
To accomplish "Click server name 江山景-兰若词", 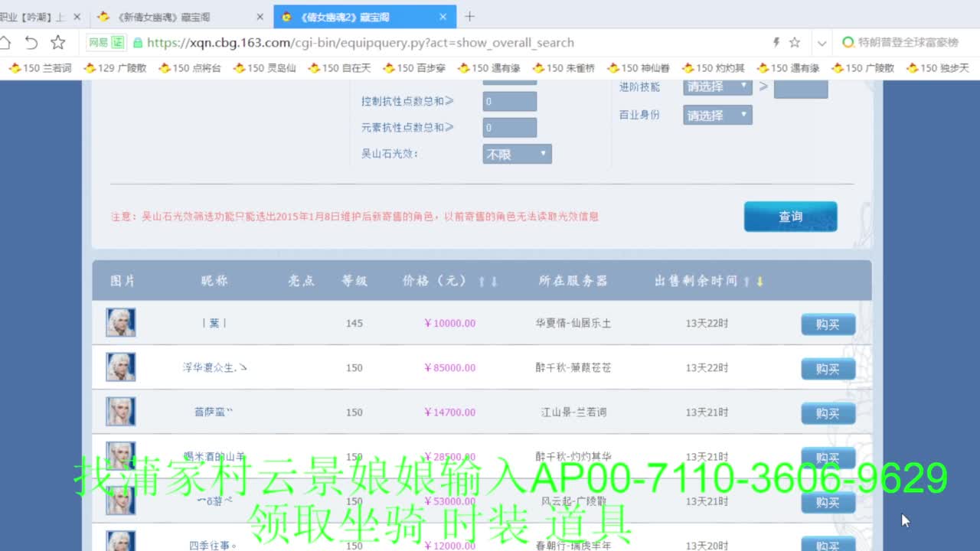I will click(573, 412).
